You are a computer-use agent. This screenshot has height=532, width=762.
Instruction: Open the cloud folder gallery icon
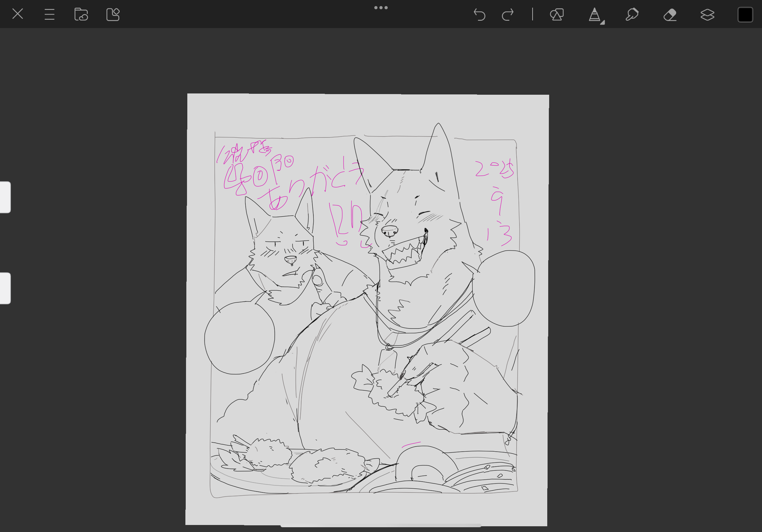tap(81, 14)
